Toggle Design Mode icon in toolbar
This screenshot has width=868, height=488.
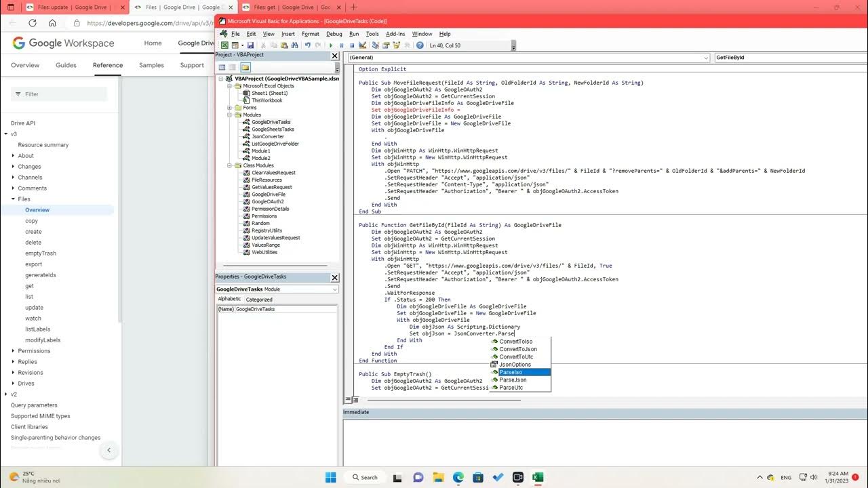point(362,45)
